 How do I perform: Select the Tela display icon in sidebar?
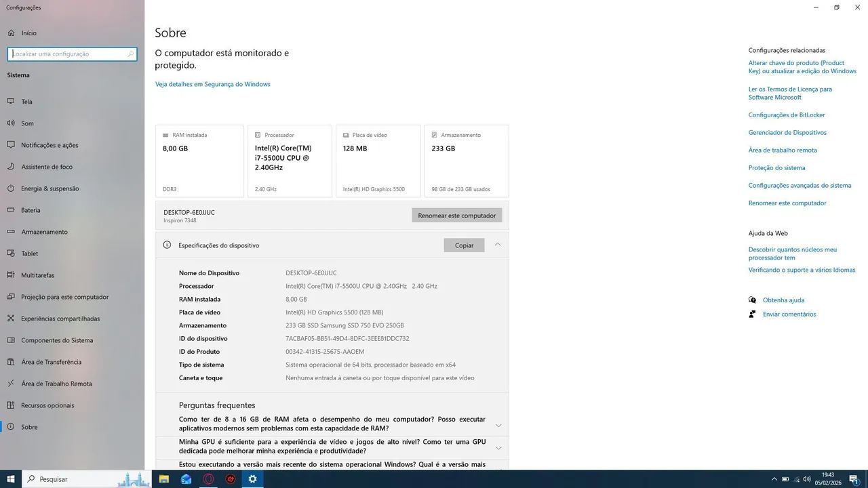pyautogui.click(x=10, y=101)
